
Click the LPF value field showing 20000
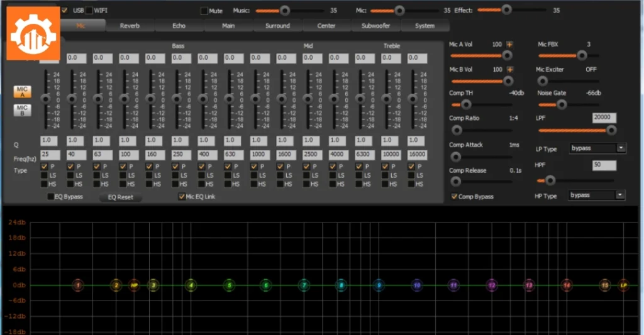pyautogui.click(x=604, y=118)
